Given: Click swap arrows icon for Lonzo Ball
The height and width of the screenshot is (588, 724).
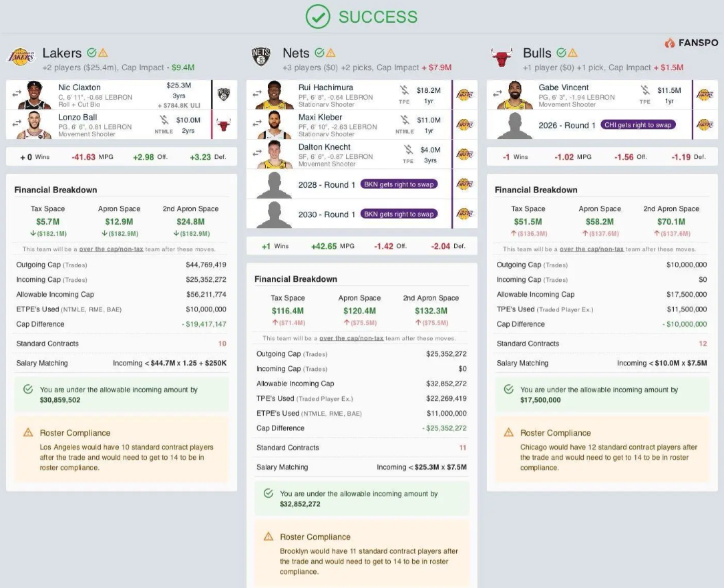Looking at the screenshot, I should coord(17,124).
